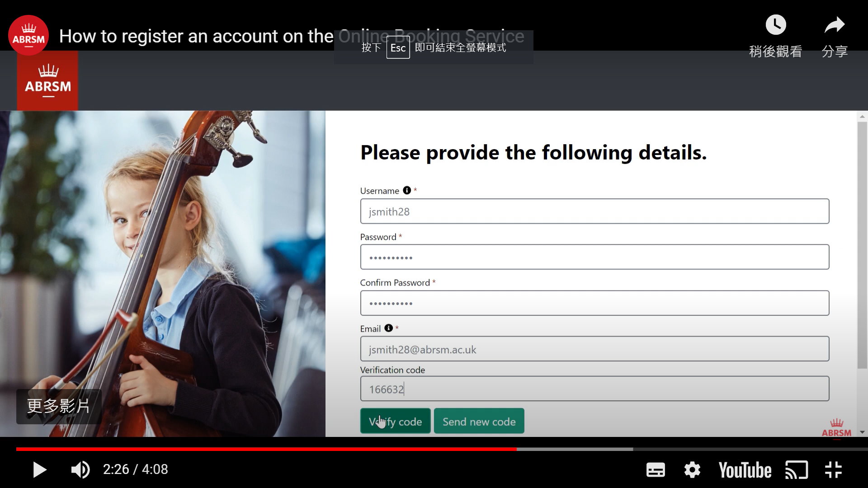Click the Verify code button
This screenshot has width=868, height=488.
[x=395, y=421]
